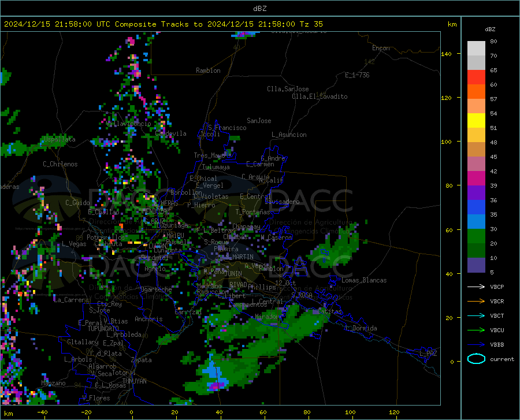Click the 'Tulumaya' place label

pos(216,167)
